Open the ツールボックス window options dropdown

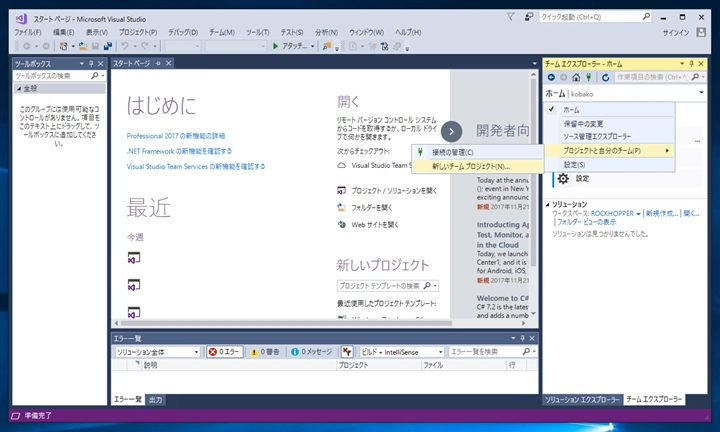pos(82,63)
